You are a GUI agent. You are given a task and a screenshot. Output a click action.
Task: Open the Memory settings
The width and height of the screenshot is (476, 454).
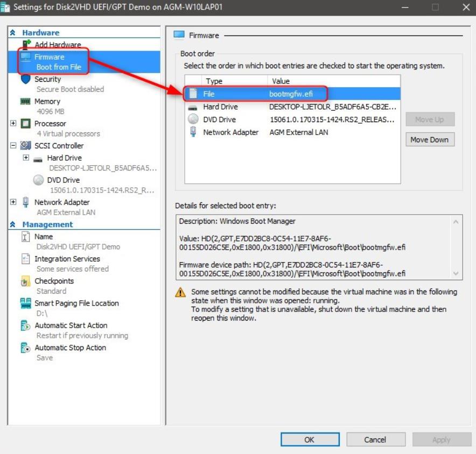[x=47, y=101]
